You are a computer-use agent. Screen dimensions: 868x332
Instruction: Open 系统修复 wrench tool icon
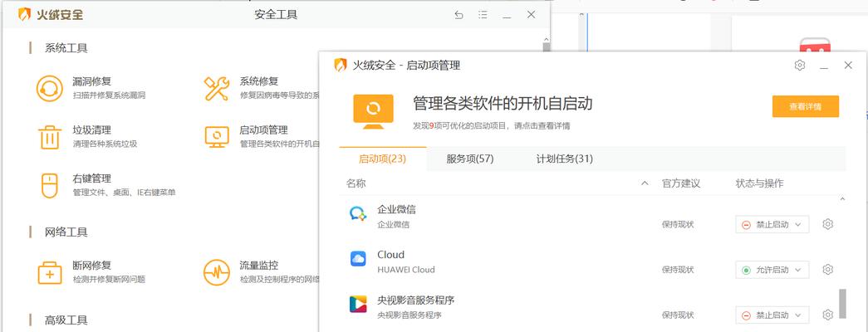click(217, 89)
